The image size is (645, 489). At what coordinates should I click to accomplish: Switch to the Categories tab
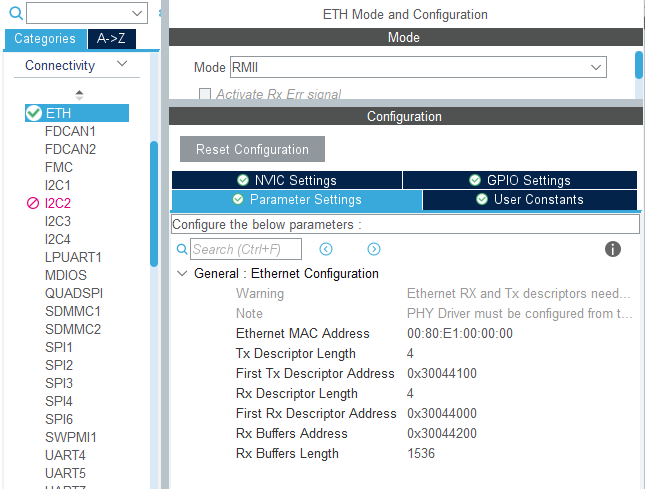(45, 39)
